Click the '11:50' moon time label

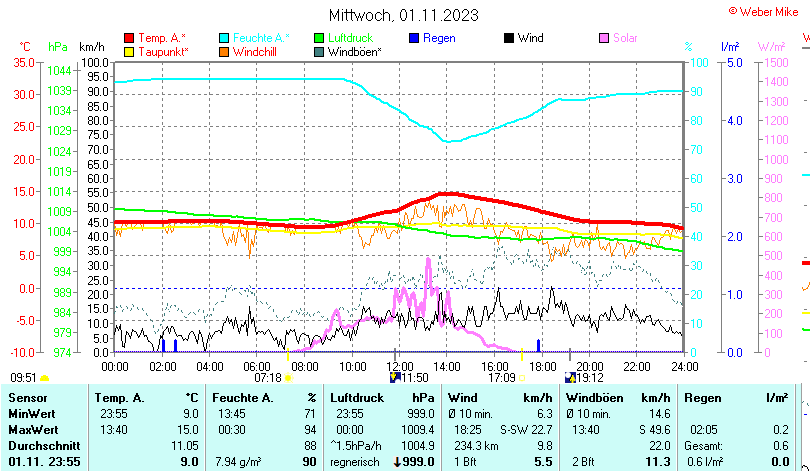pos(415,378)
